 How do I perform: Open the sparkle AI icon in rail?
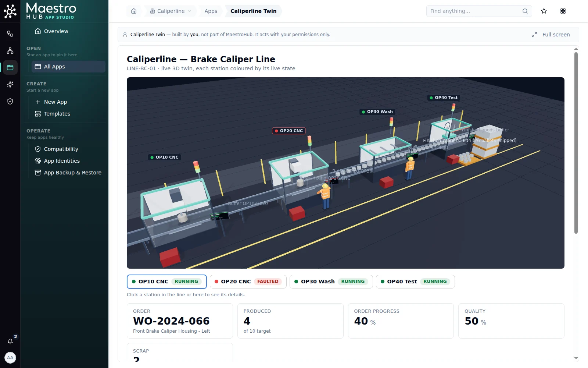pyautogui.click(x=10, y=85)
